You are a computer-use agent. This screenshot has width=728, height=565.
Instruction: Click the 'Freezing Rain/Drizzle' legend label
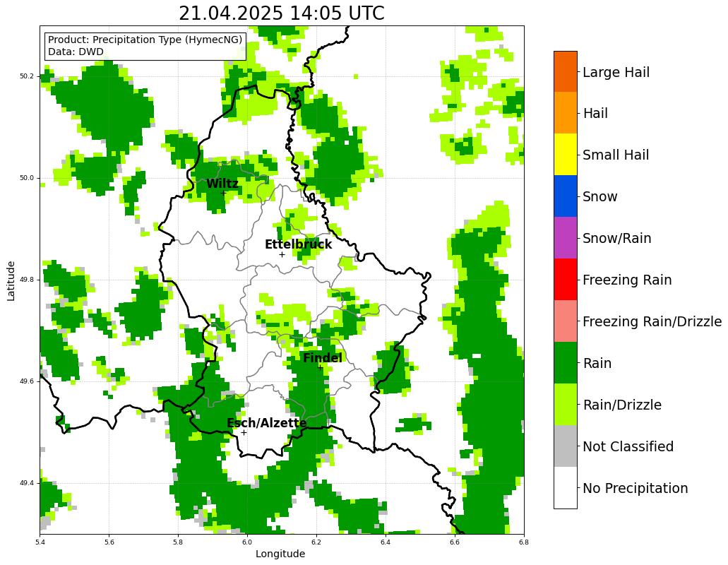tap(652, 321)
